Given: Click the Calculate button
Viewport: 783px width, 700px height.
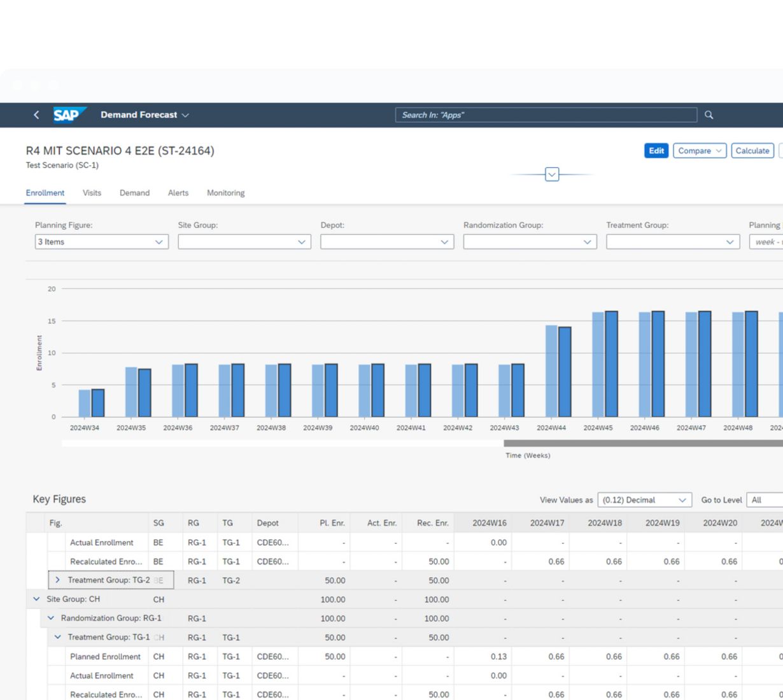Looking at the screenshot, I should pyautogui.click(x=752, y=151).
